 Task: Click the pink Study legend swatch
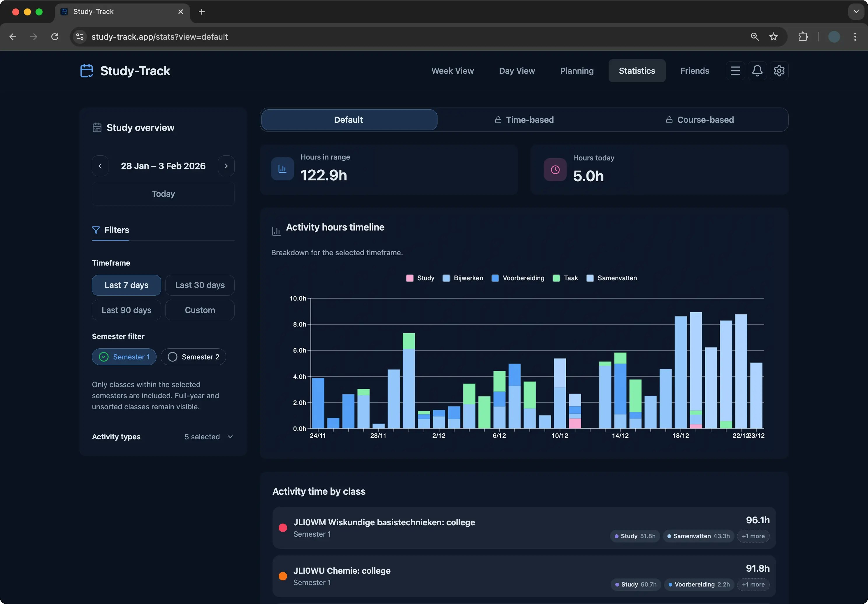410,278
